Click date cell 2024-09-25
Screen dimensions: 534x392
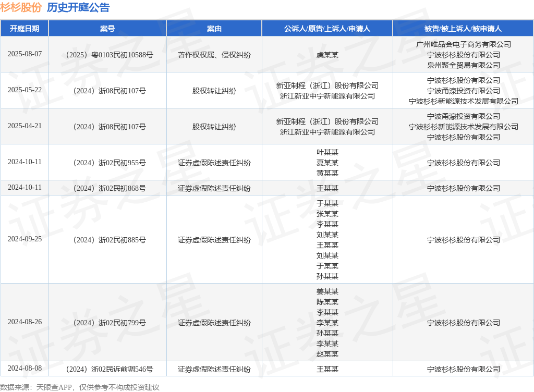[25, 239]
